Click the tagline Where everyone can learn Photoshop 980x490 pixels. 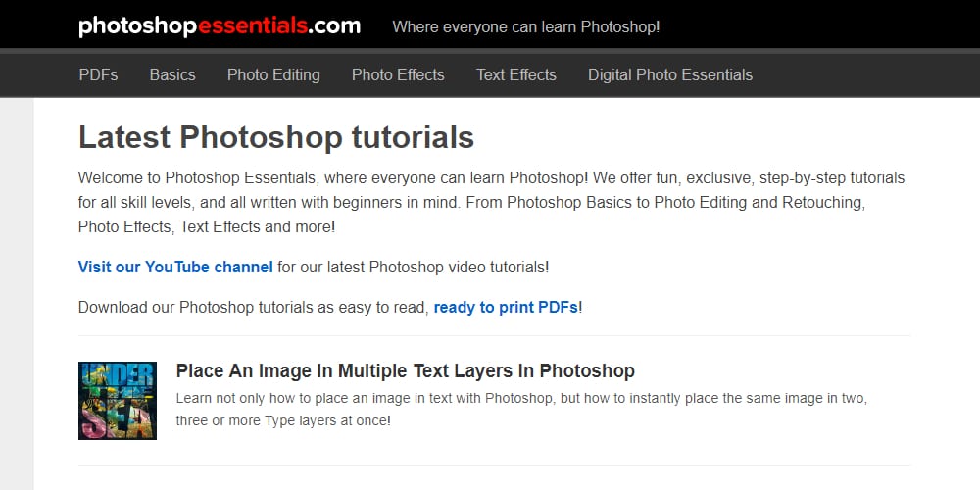pyautogui.click(x=525, y=26)
